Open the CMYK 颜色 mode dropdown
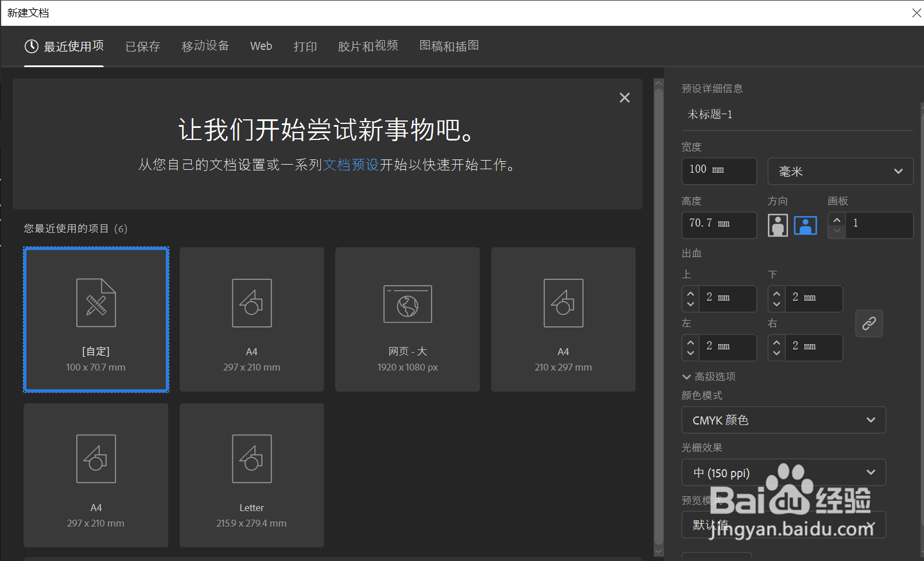The width and height of the screenshot is (924, 561). [x=784, y=420]
